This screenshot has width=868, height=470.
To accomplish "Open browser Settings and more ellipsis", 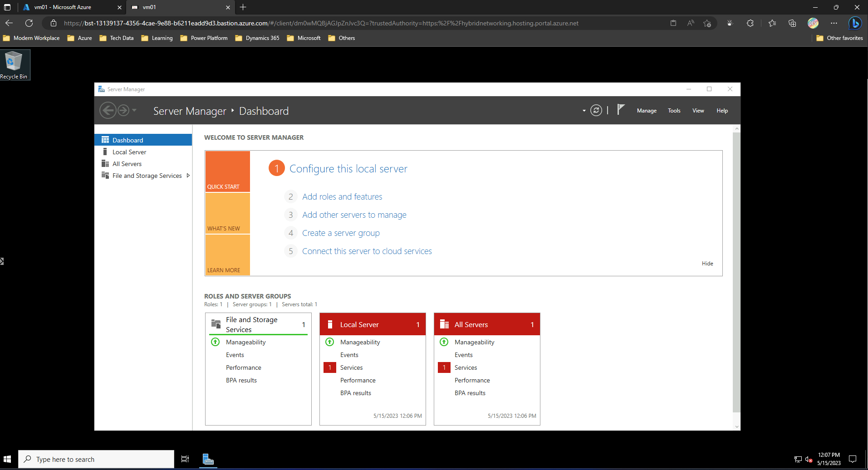I will tap(834, 23).
